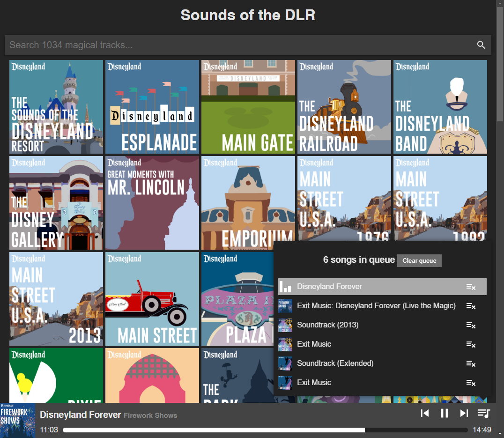This screenshot has height=438, width=504.
Task: Open "The Disneyland Railroad" album
Action: click(x=344, y=106)
